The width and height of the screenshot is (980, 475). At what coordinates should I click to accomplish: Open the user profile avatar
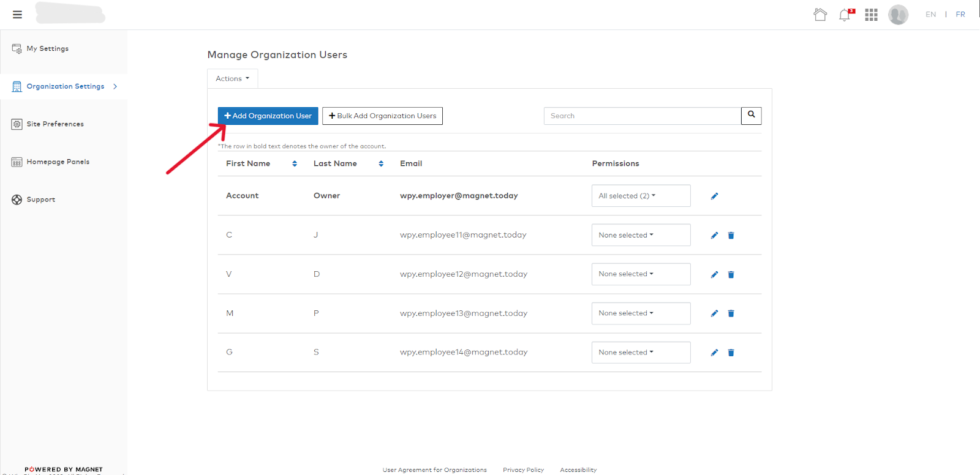(899, 15)
